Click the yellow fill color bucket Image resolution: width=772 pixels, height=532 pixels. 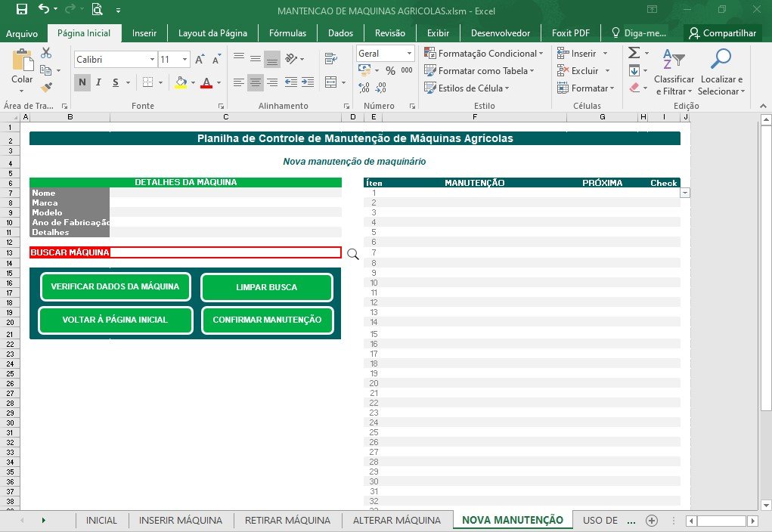click(x=181, y=82)
